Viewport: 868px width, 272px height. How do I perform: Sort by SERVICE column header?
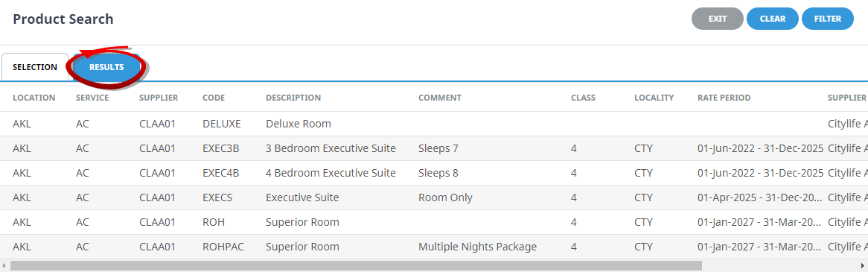tap(92, 98)
